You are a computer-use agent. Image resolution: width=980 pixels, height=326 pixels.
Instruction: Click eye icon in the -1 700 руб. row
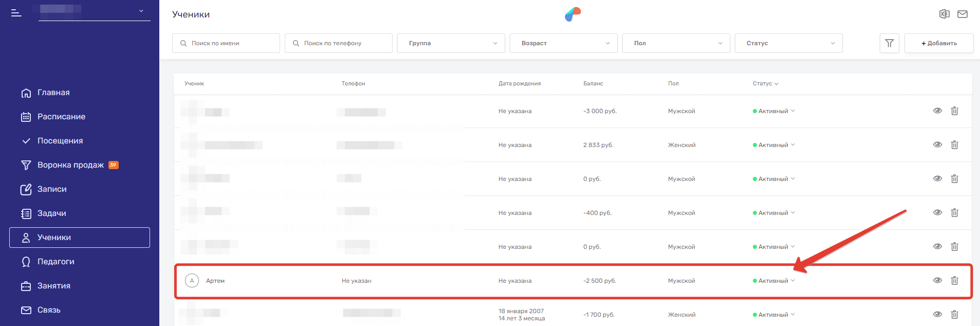937,314
